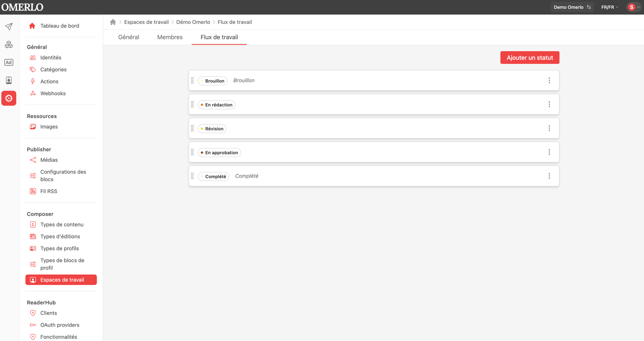Screen dimensions: 644x341
Task: Click the Webhooks sidebar item
Action: point(53,94)
